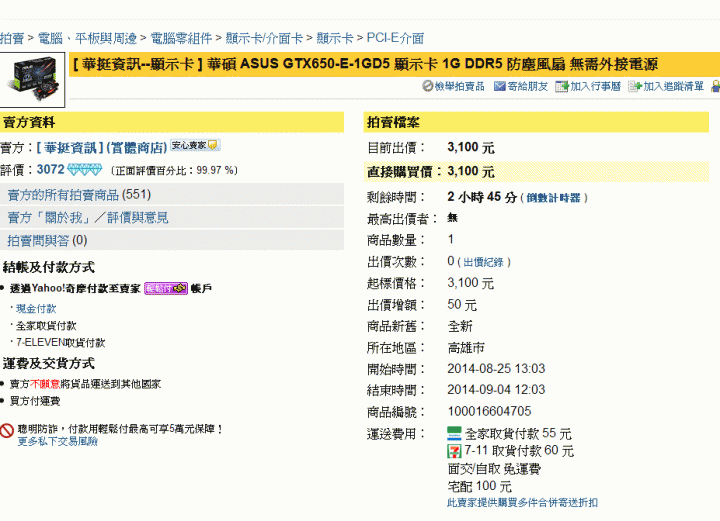Click the red anti-fraud warning icon
This screenshot has height=521, width=720.
click(6, 431)
